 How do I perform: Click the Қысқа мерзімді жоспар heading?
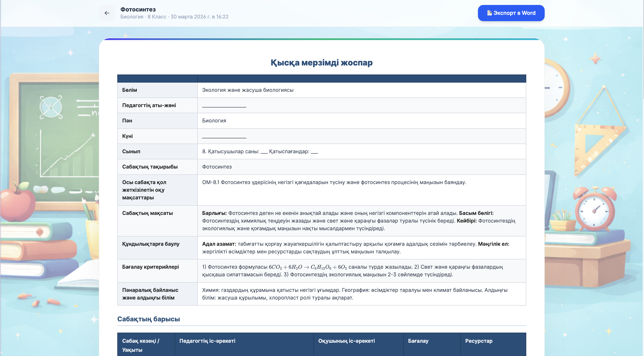click(322, 63)
